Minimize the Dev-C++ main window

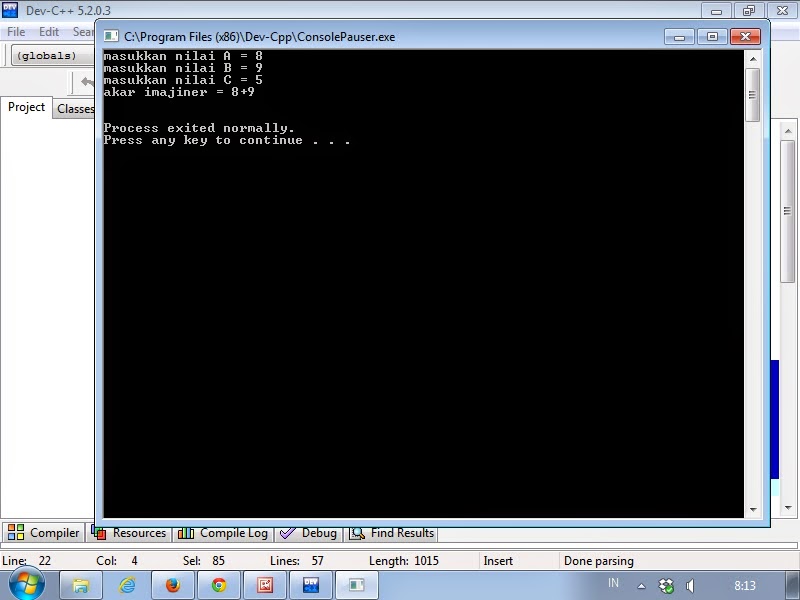[x=716, y=11]
